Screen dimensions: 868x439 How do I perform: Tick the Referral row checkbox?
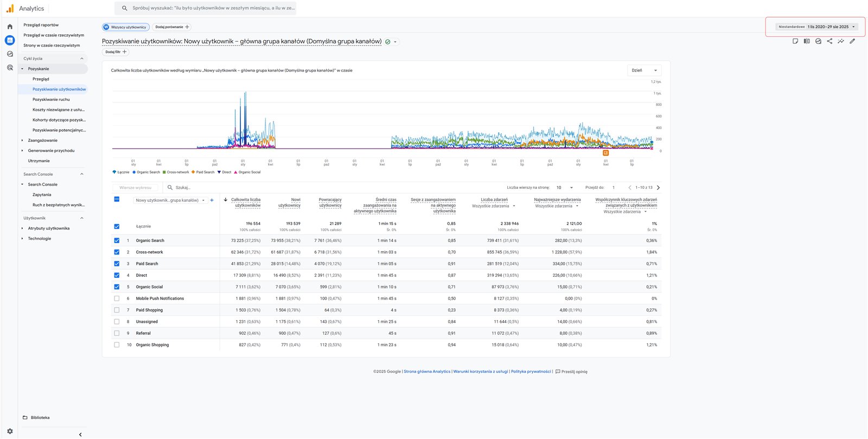pos(117,333)
